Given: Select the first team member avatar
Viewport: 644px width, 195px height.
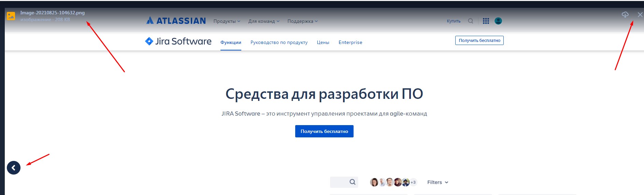Looking at the screenshot, I should tap(374, 182).
